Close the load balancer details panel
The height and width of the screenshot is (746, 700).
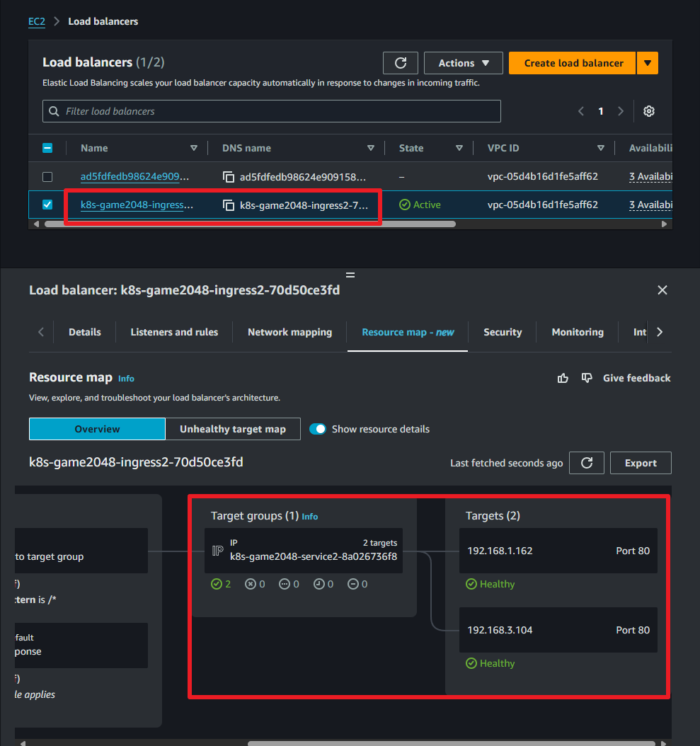[x=662, y=290]
